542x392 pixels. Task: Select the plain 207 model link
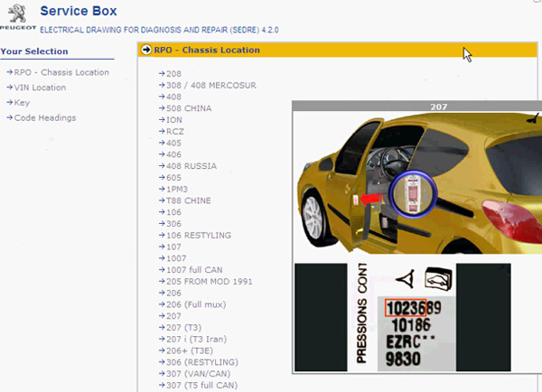pos(173,316)
